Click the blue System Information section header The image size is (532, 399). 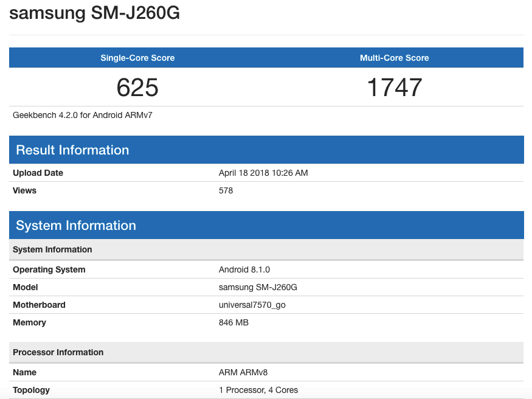coord(266,225)
